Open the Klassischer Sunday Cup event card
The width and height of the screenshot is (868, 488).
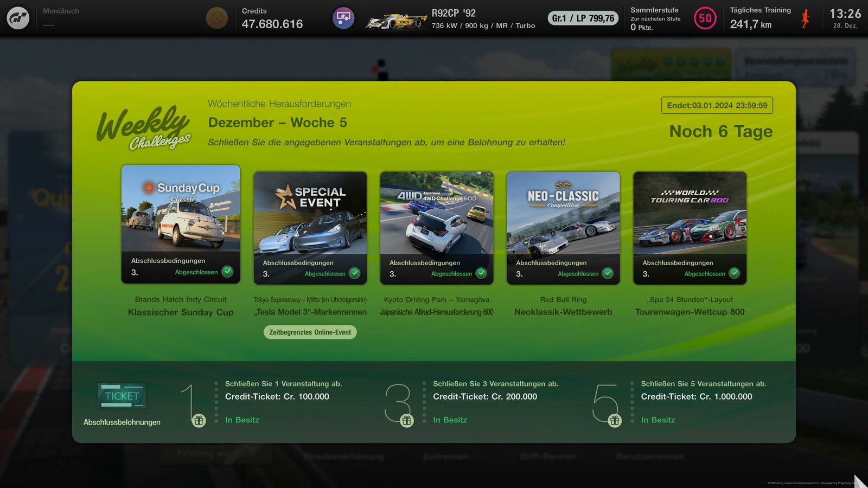[181, 224]
